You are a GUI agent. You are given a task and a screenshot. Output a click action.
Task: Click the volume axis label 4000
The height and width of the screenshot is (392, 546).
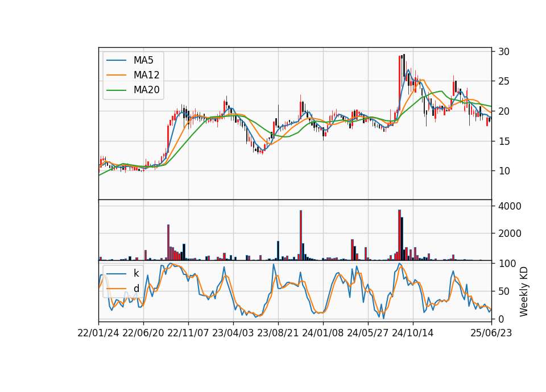pos(510,206)
